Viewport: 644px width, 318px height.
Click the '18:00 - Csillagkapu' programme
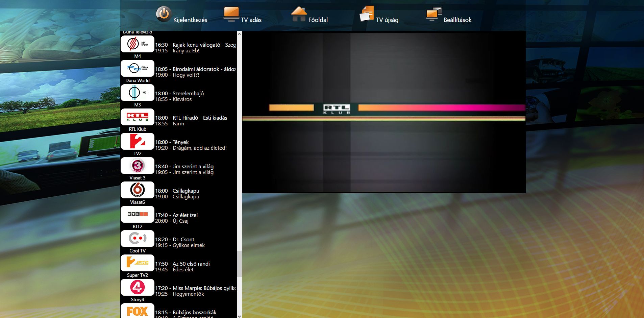click(177, 191)
